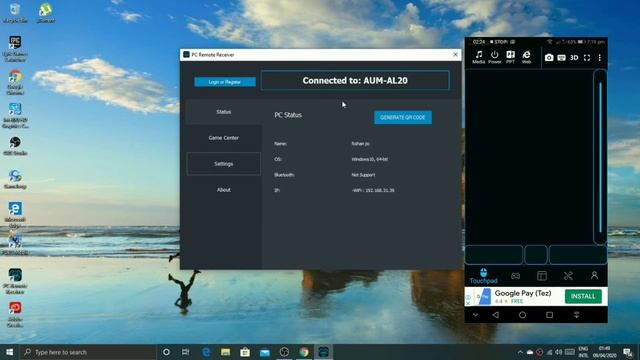Tap the Android back navigation button

[496, 315]
